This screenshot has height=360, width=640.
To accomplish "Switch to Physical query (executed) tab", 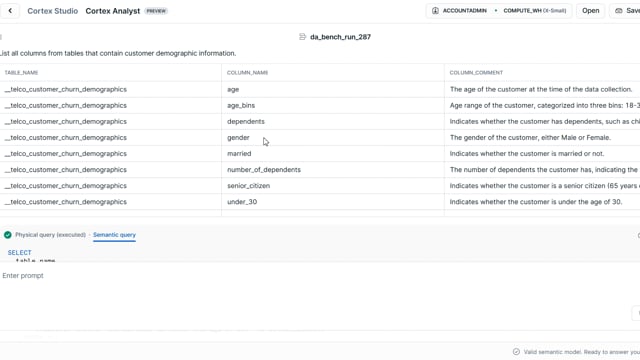I will pos(50,235).
